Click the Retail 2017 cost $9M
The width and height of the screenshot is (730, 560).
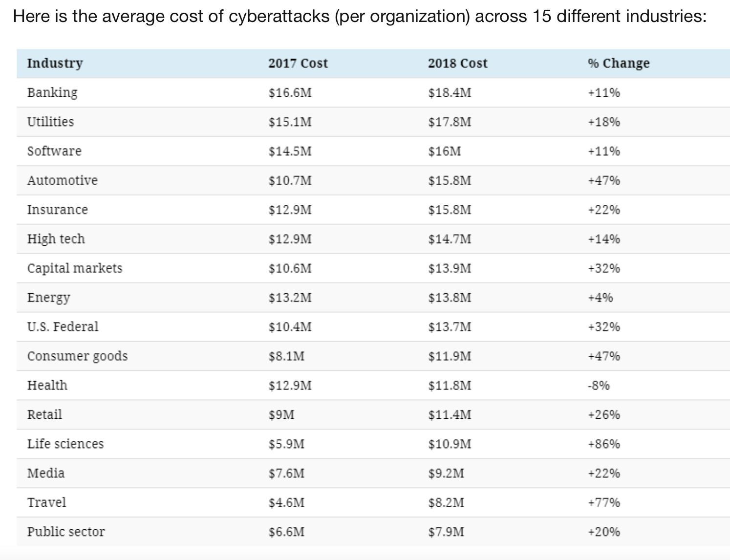coord(281,414)
